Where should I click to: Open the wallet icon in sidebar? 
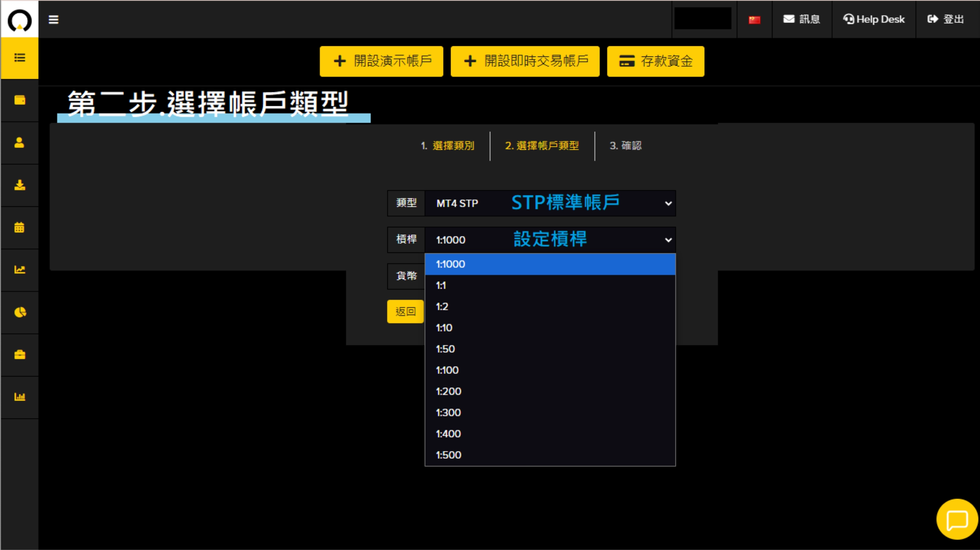(x=20, y=100)
